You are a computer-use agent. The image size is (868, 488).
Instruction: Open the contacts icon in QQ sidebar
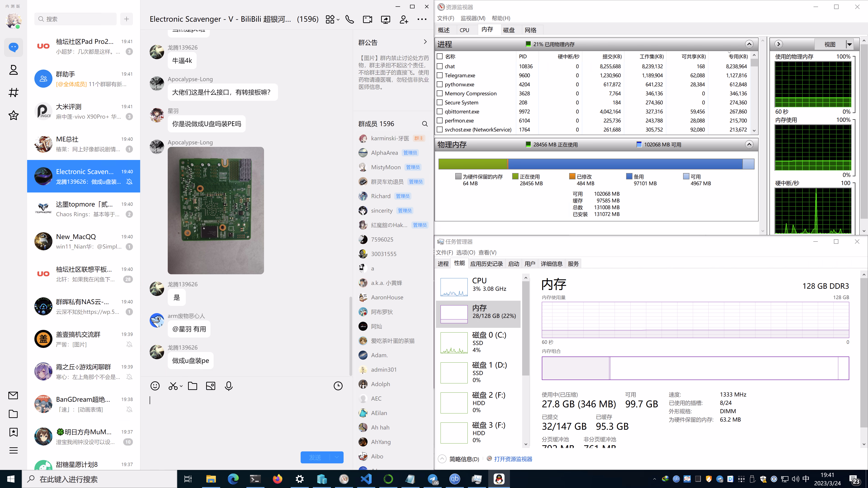[x=14, y=70]
